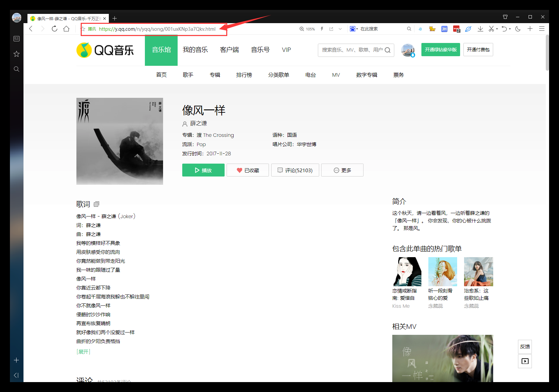The width and height of the screenshot is (559, 392).
Task: Click the scissors screenshot tool icon
Action: click(x=492, y=29)
